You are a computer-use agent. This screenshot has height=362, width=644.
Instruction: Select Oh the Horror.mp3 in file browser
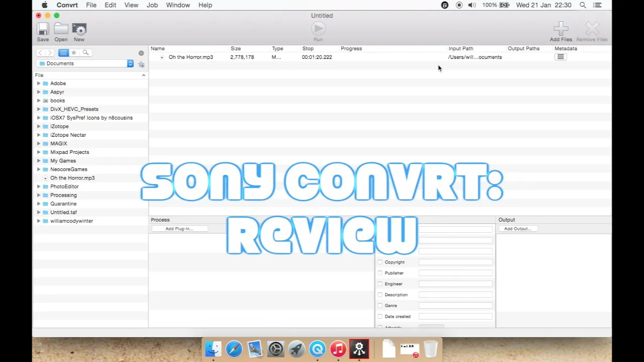point(72,178)
